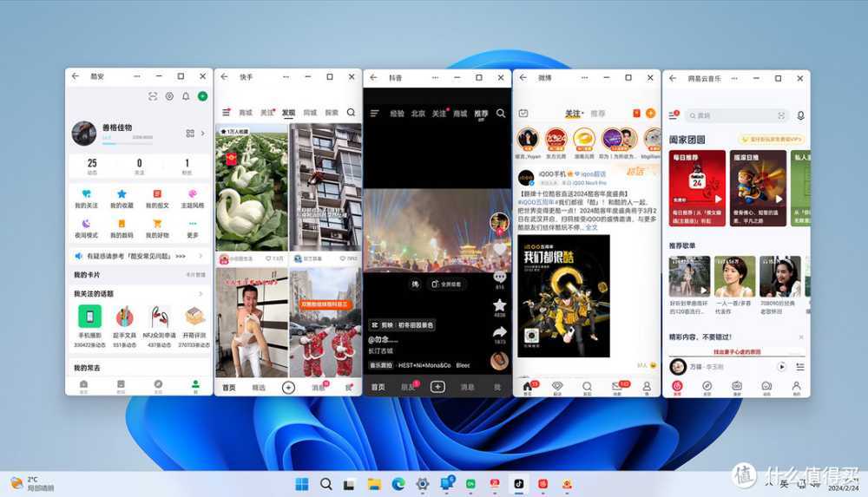Tap the microphone icon in NetEase Cloud Music

click(800, 115)
